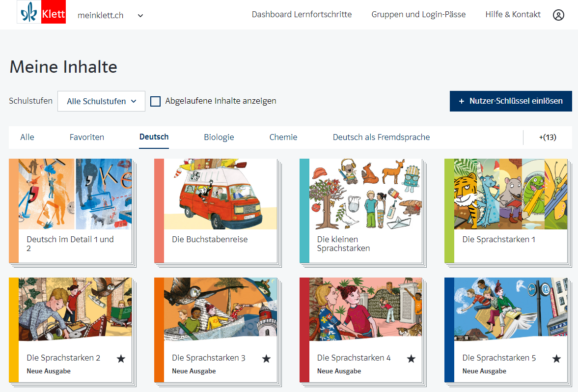Open the user account profile icon
Image resolution: width=578 pixels, height=392 pixels.
pos(558,15)
